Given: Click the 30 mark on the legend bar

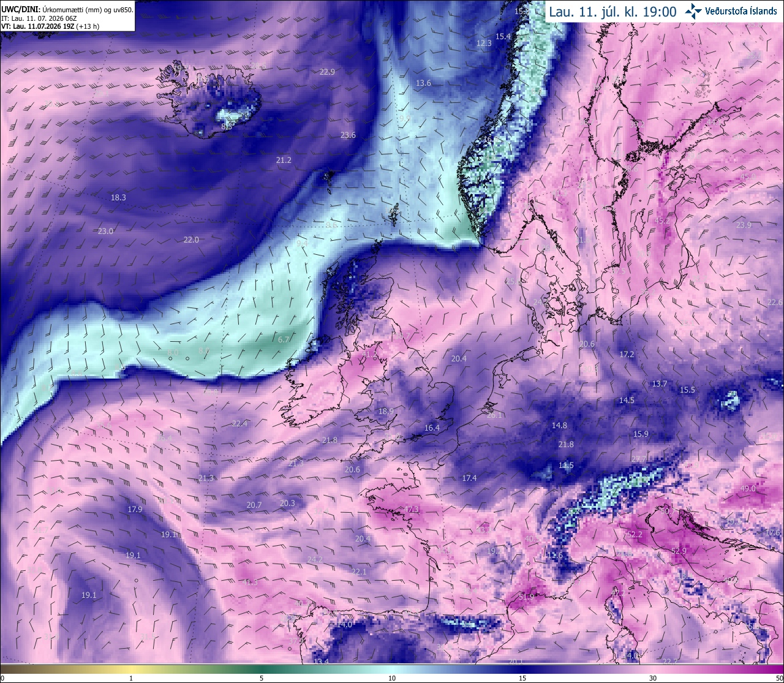Looking at the screenshot, I should [x=653, y=678].
